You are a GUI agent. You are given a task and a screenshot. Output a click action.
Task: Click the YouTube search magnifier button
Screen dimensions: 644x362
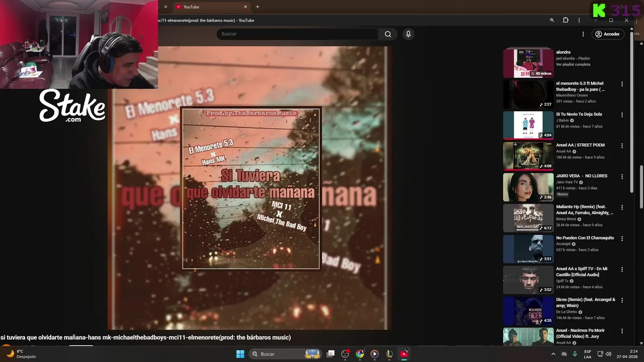point(388,34)
